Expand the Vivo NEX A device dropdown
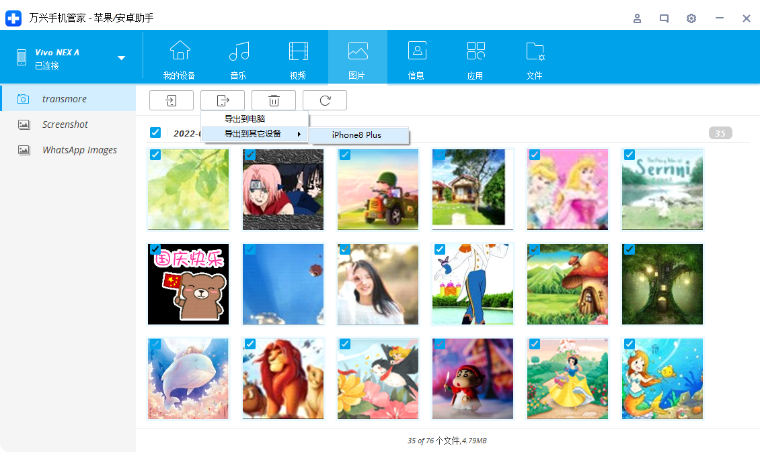The height and width of the screenshot is (465, 761). click(121, 58)
